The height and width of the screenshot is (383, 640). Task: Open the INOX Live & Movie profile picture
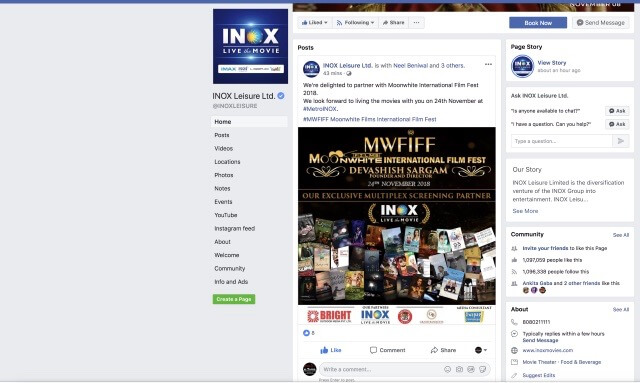coord(250,47)
